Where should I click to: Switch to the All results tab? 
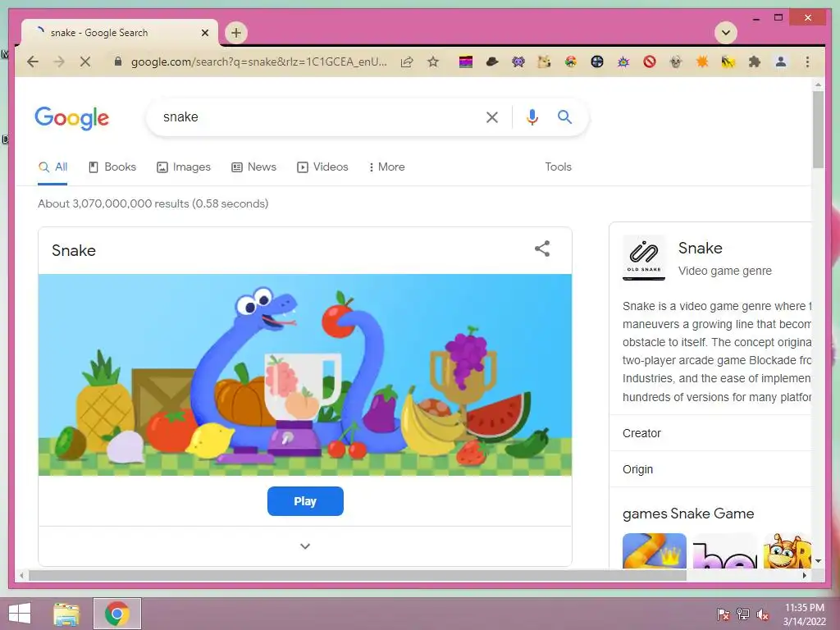[52, 167]
